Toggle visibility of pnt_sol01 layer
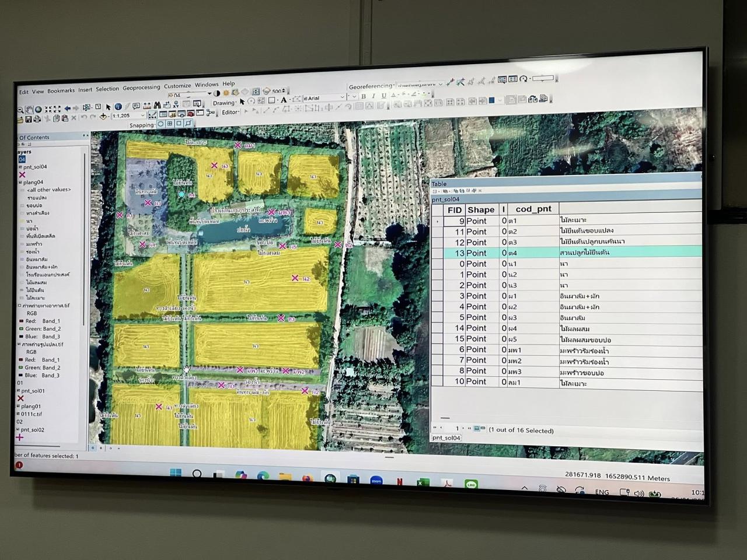The image size is (747, 560). coord(19,390)
